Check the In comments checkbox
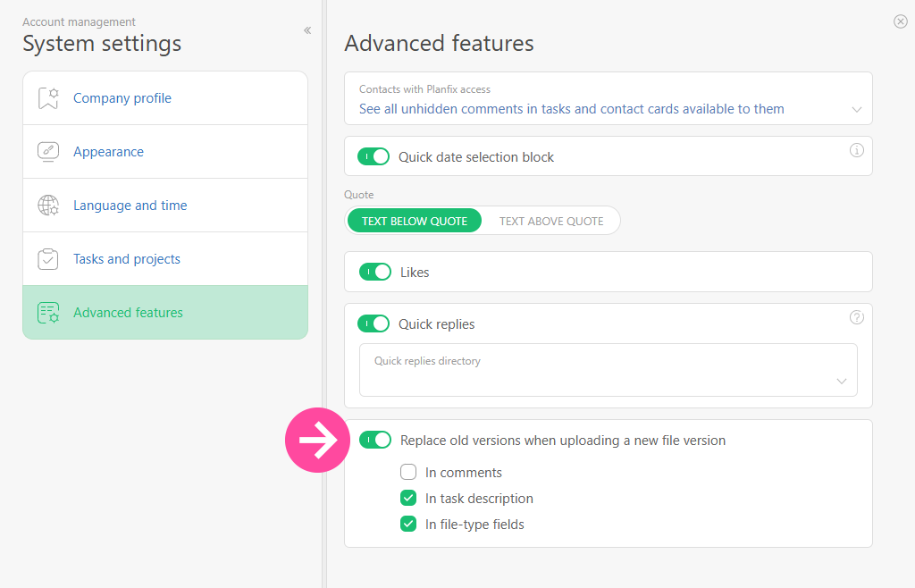915x588 pixels. (x=408, y=471)
